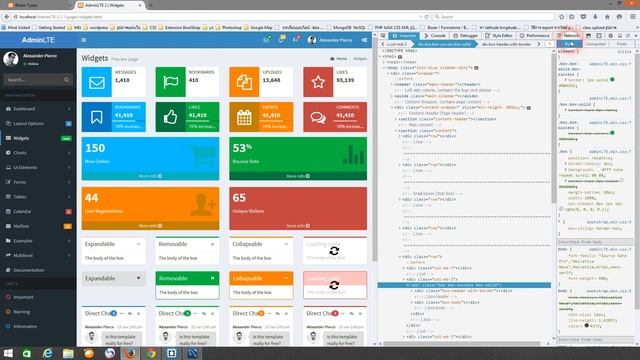Expand the gray Expandable box with plus button

pos(138,278)
